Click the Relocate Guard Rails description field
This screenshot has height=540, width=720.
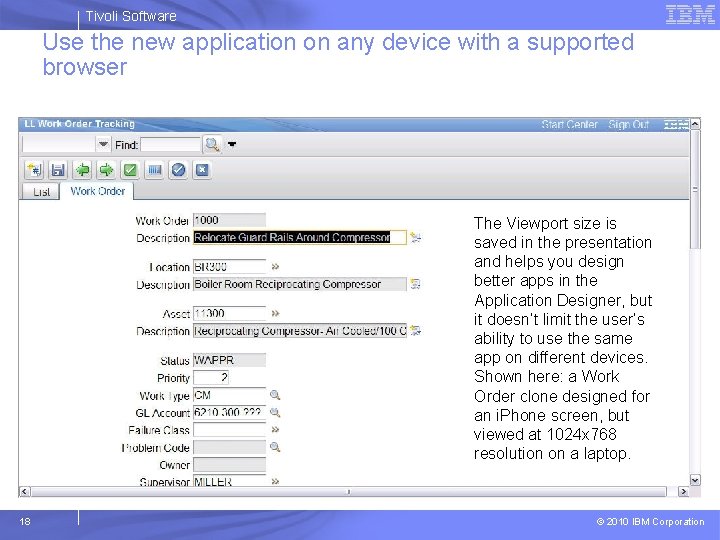[x=299, y=237]
